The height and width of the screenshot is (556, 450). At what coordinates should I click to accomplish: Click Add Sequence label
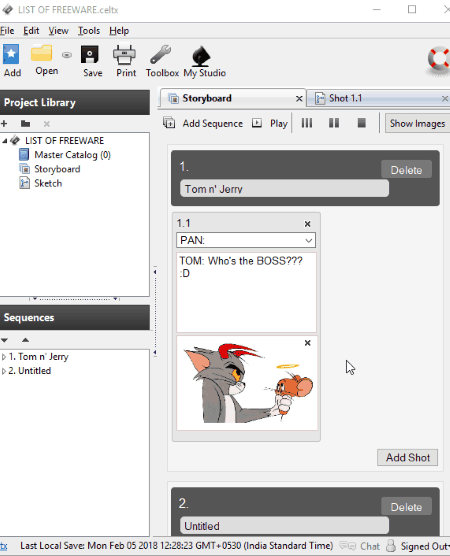(212, 123)
